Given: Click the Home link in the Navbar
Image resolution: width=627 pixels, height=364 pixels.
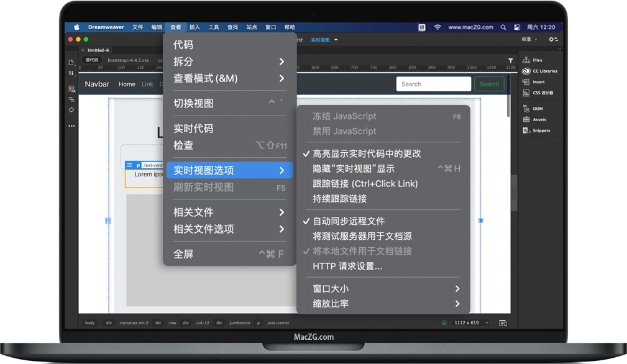Looking at the screenshot, I should [x=127, y=84].
